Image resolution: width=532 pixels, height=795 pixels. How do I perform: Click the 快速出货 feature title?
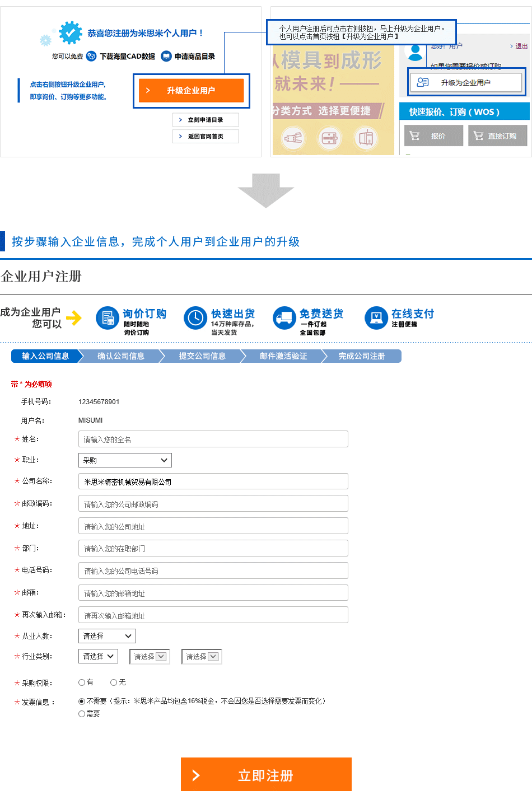[x=233, y=314]
